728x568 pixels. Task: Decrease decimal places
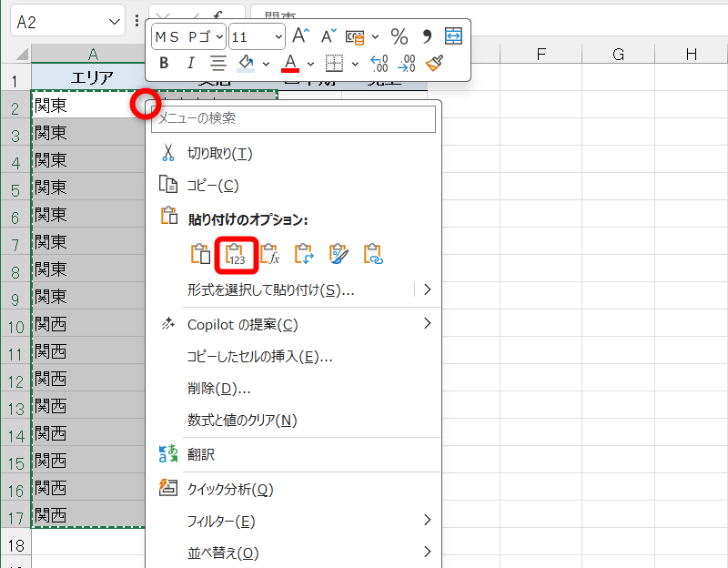407,63
